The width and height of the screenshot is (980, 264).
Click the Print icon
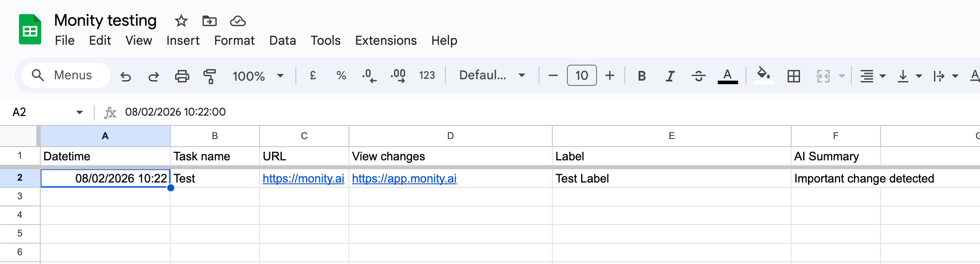(x=182, y=76)
